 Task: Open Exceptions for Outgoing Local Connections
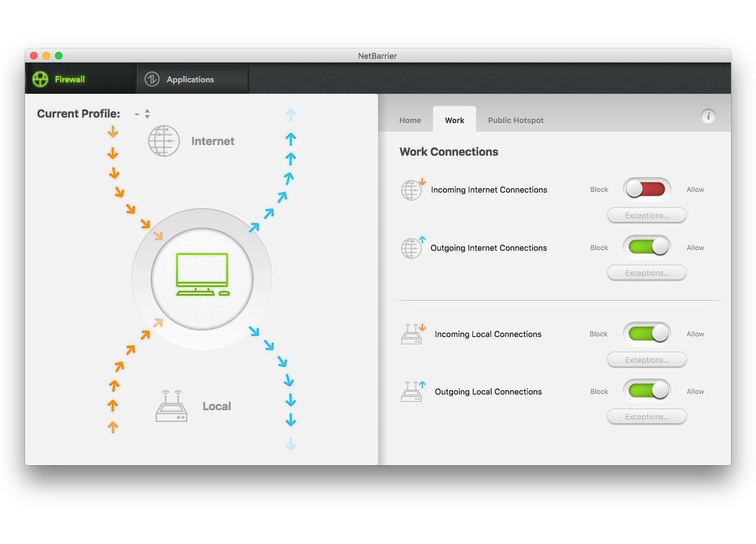tap(647, 417)
